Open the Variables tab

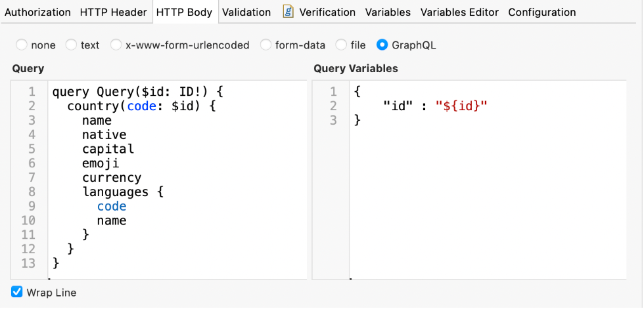tap(388, 12)
